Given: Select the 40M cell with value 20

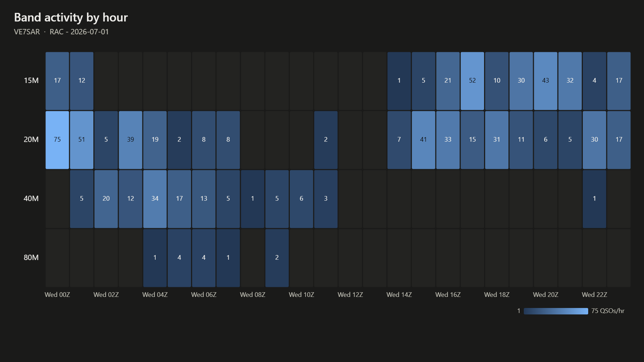Looking at the screenshot, I should point(106,199).
